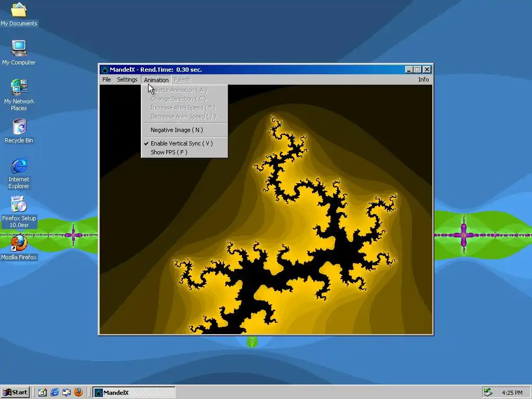
Task: Close the open Animation menu
Action: 156,79
